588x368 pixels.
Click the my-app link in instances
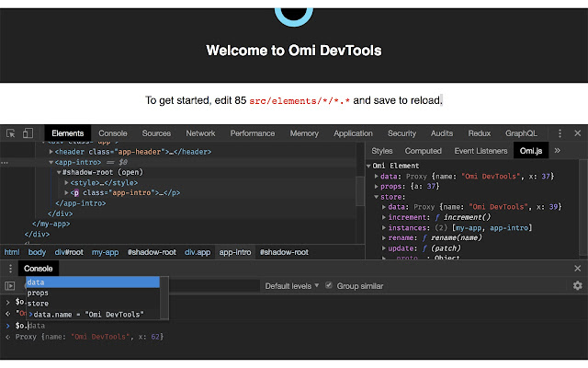[469, 227]
